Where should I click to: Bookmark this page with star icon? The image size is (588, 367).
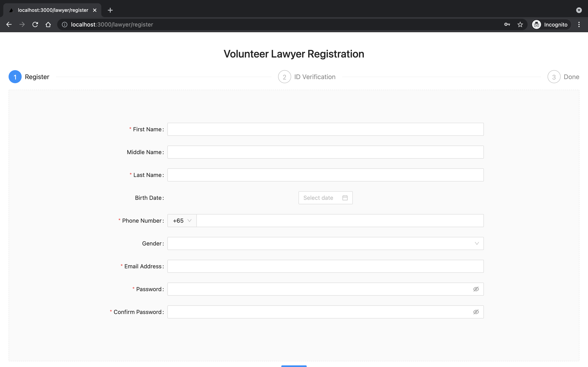coord(520,24)
